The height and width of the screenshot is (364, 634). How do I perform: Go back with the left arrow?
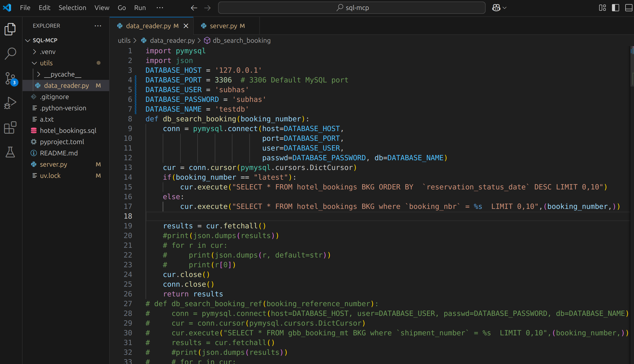click(194, 8)
